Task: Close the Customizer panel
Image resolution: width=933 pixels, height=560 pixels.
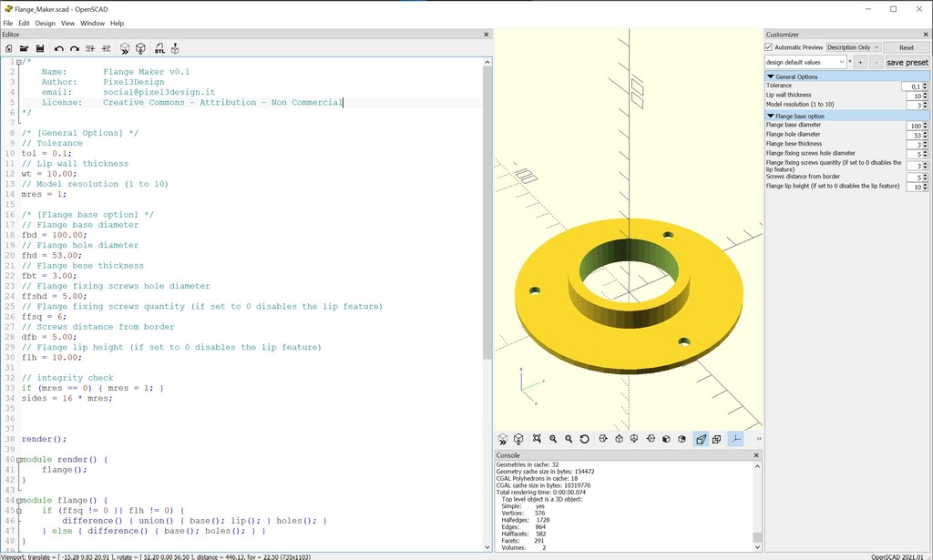Action: click(926, 35)
